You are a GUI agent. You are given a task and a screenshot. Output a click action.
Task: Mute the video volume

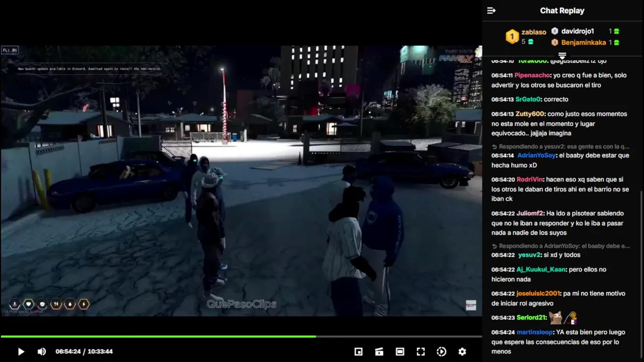tap(42, 351)
